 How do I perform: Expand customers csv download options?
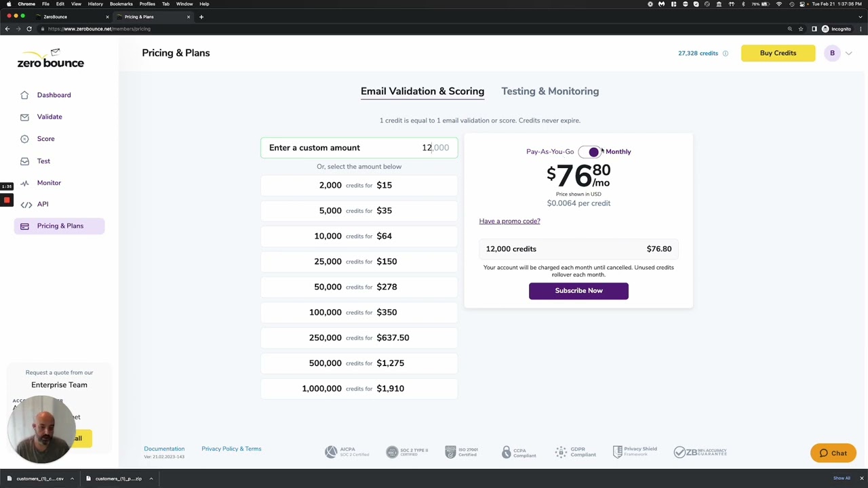pos(72,479)
